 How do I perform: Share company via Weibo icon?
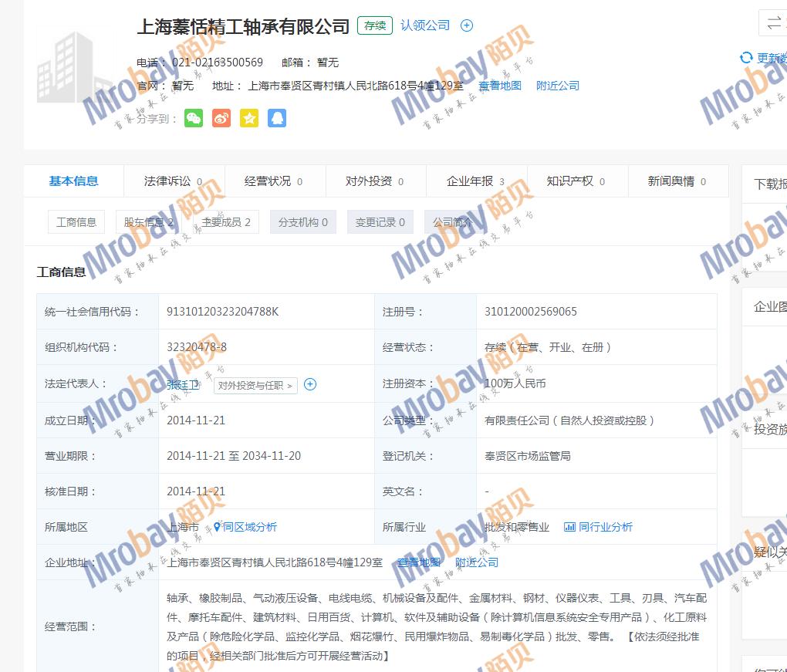pyautogui.click(x=221, y=118)
